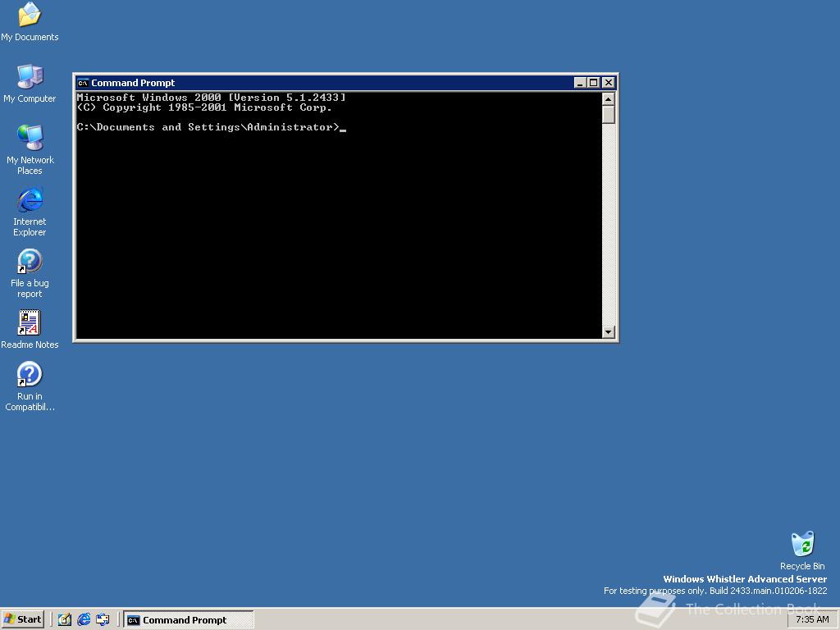
Task: Select the Run in Compatibility shortcut
Action: [x=30, y=386]
